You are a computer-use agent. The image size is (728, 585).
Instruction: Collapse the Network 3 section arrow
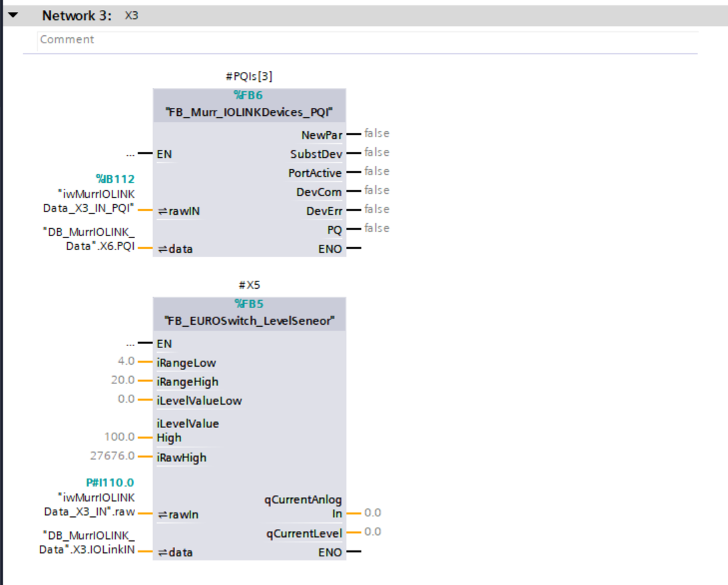(x=13, y=15)
